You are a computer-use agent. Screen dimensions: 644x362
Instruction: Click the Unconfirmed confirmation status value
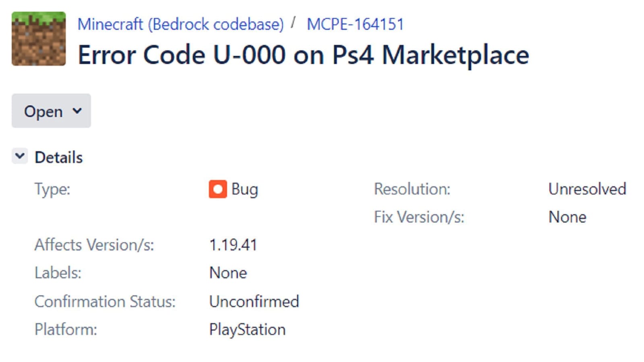[254, 301]
